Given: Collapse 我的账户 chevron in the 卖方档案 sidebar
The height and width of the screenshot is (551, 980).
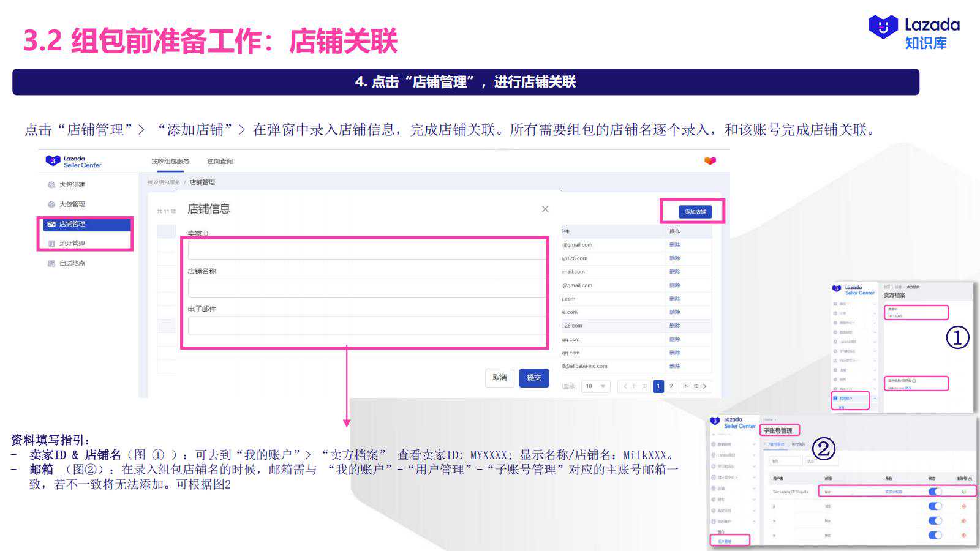Looking at the screenshot, I should 875,399.
